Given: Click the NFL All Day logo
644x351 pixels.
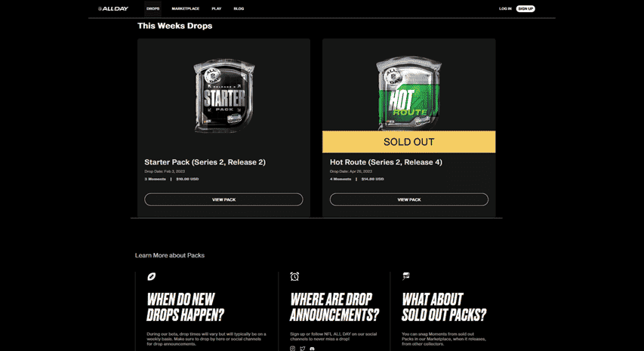Looking at the screenshot, I should coord(113,8).
